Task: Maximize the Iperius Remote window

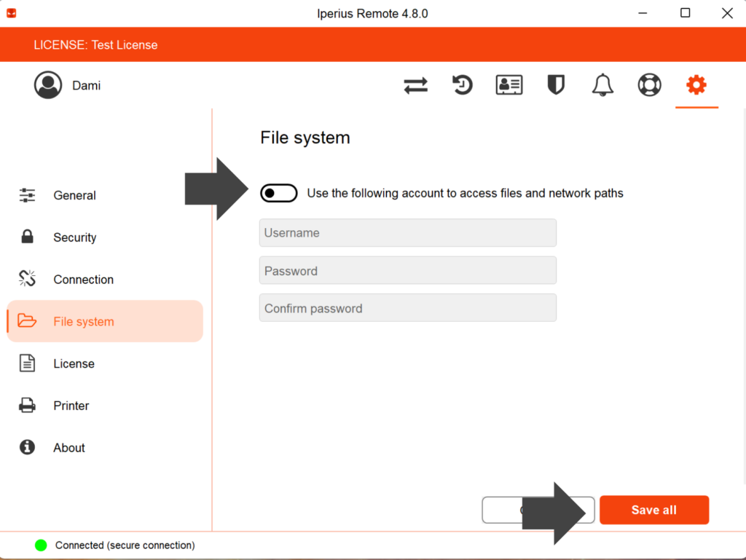Action: [685, 13]
